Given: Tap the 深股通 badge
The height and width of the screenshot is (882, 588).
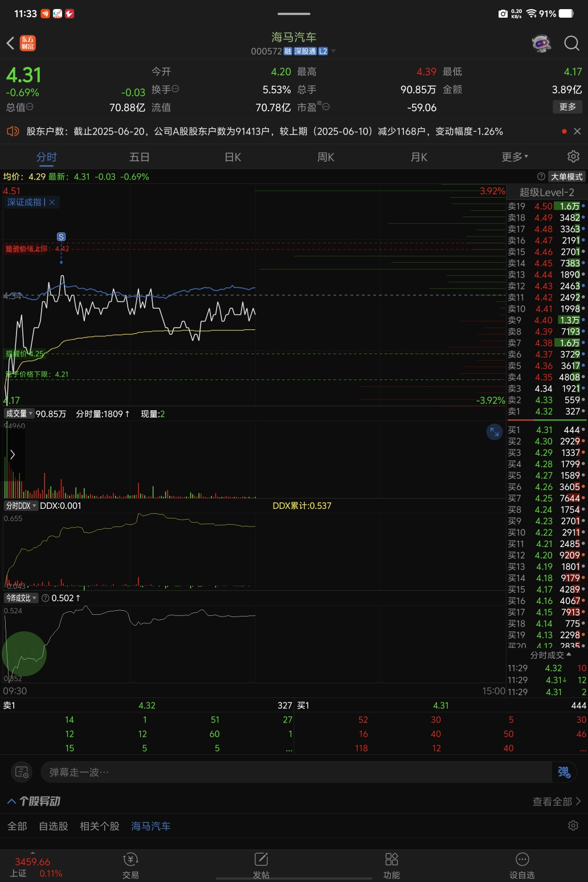Looking at the screenshot, I should point(305,51).
